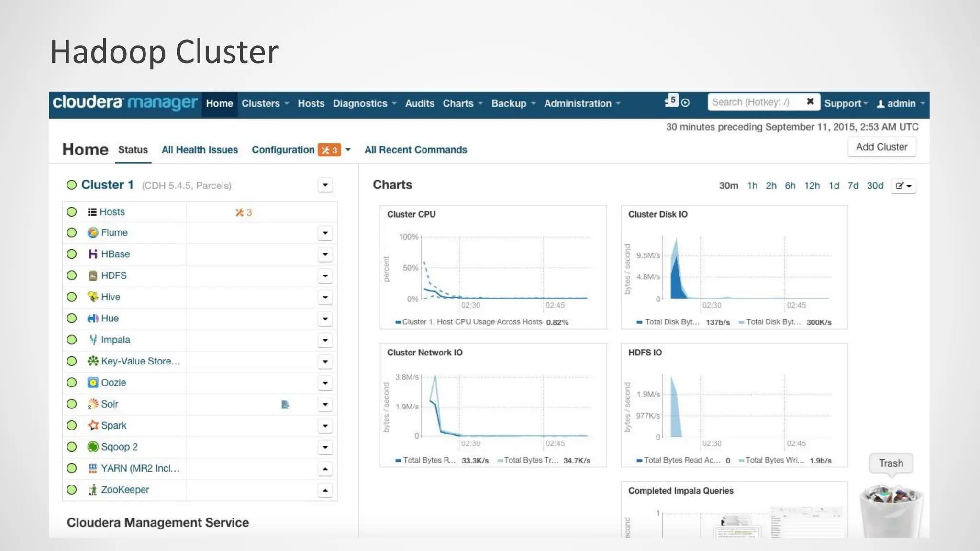Open the Cluster Network IO chart
This screenshot has width=980, height=551.
tap(493, 405)
